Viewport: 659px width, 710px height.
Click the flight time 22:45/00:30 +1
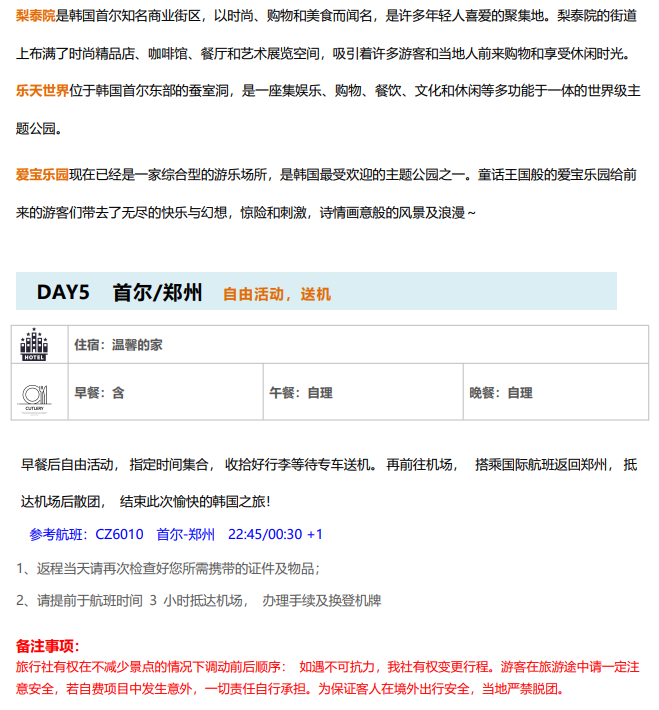click(275, 534)
